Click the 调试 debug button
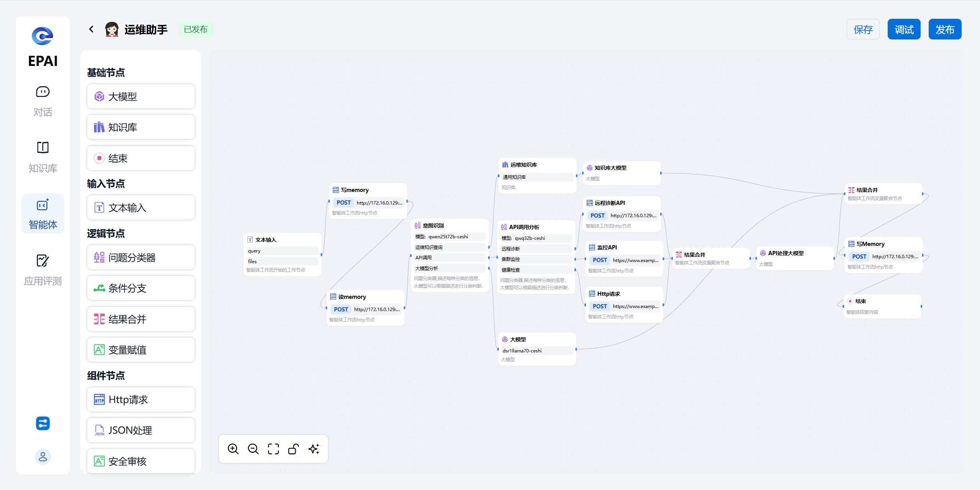Image resolution: width=980 pixels, height=490 pixels. pyautogui.click(x=904, y=29)
